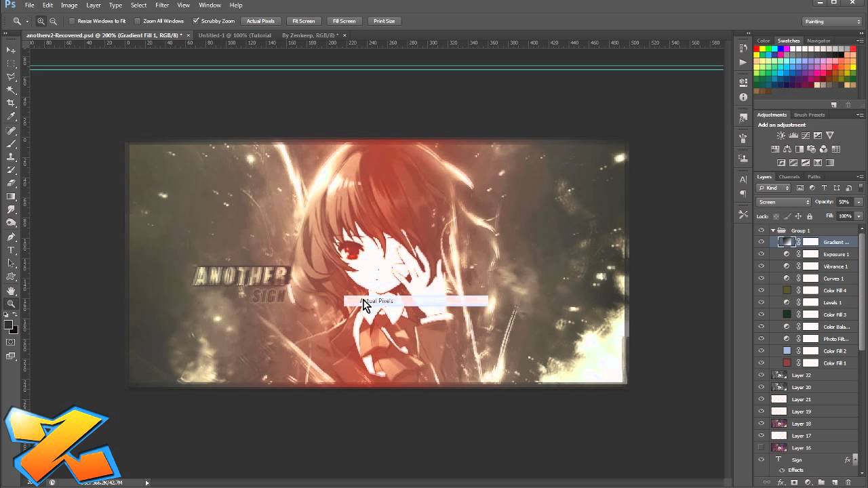Select the Brush tool
The image size is (868, 488).
click(x=11, y=144)
